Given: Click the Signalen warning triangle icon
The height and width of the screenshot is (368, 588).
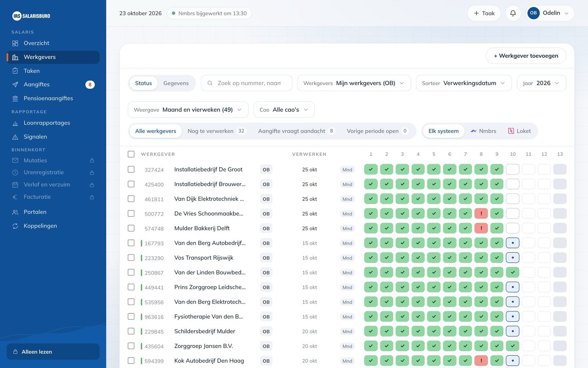Looking at the screenshot, I should [15, 137].
